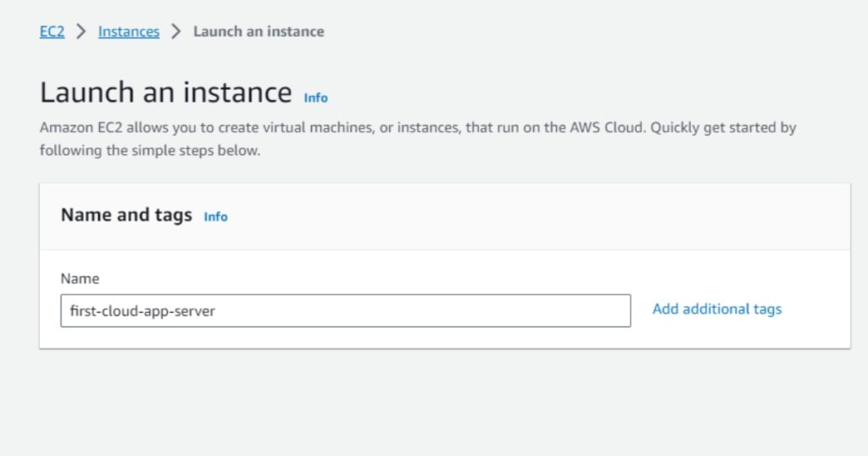Click the 'Amazon EC2 allows you to create' description
The width and height of the screenshot is (868, 456).
pyautogui.click(x=417, y=139)
